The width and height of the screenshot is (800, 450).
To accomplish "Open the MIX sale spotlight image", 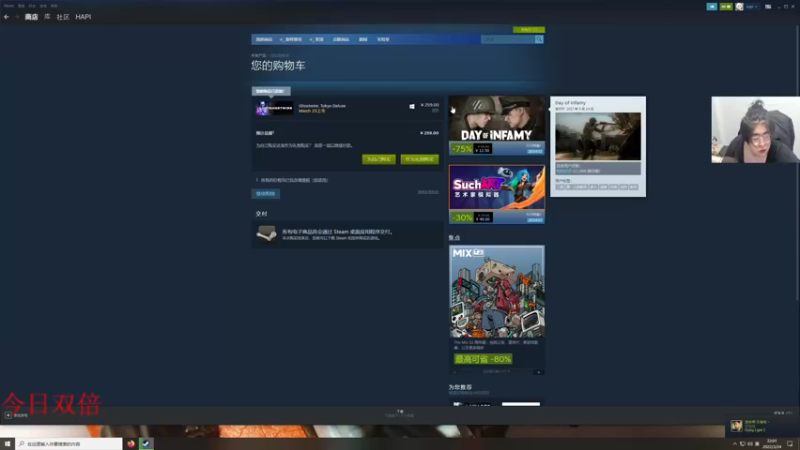I will (496, 291).
